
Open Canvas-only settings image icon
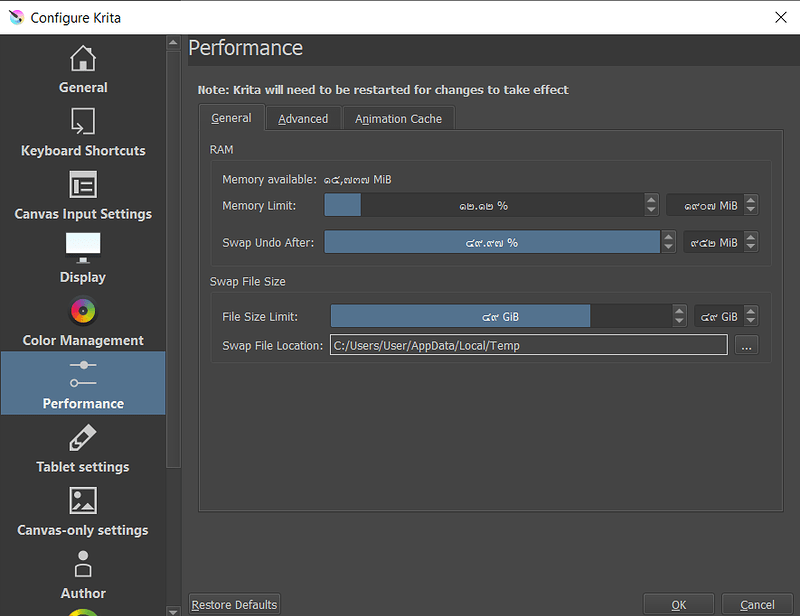(83, 501)
